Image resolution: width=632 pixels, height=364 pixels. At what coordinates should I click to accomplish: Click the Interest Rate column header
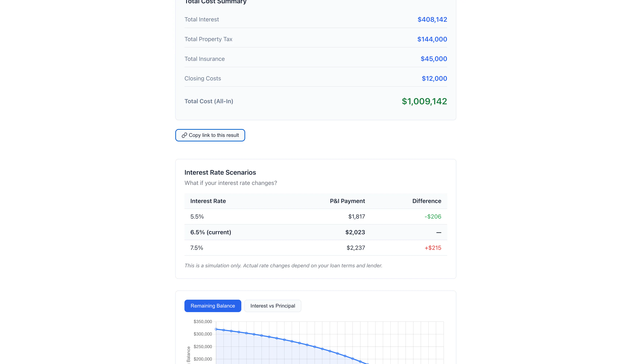(x=208, y=201)
